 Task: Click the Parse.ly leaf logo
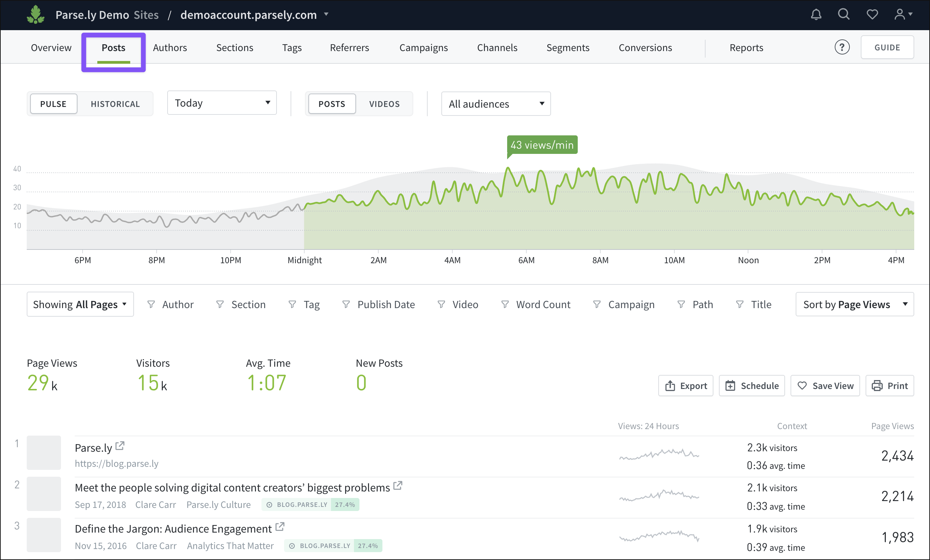coord(36,15)
